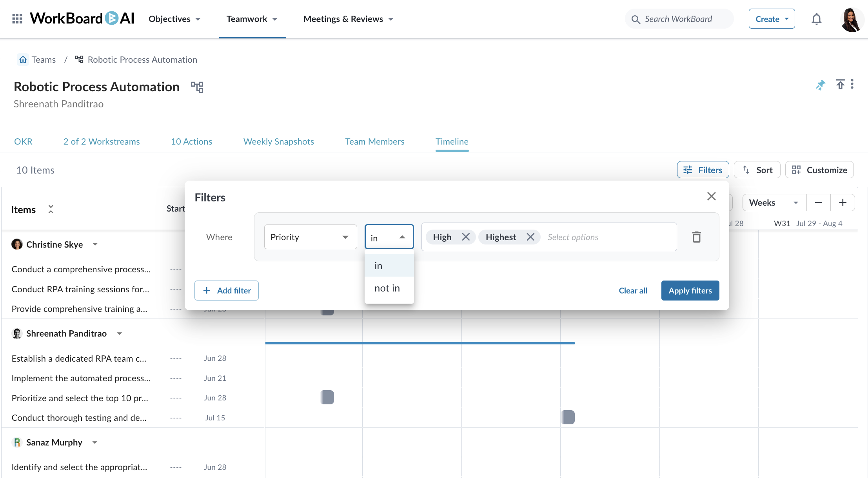868x478 pixels.
Task: Switch to the OKR tab
Action: click(x=23, y=141)
